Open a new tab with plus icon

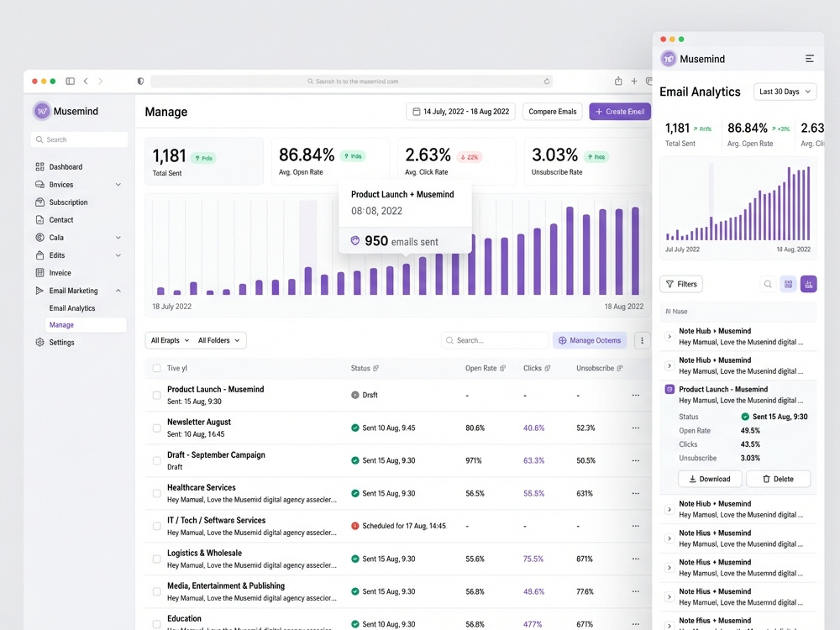pos(633,81)
